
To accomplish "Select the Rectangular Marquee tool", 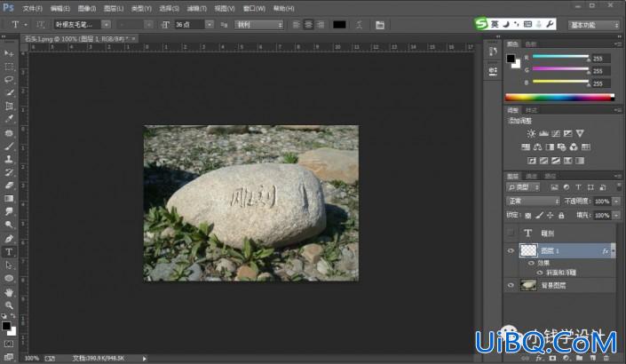I will coord(9,67).
